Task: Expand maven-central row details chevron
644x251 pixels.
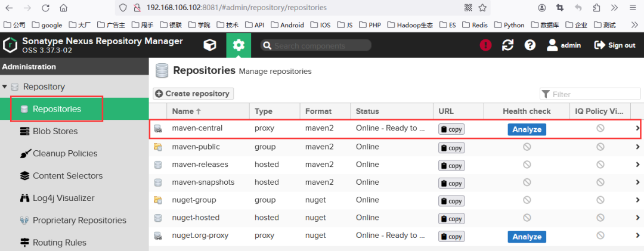Action: (x=637, y=128)
